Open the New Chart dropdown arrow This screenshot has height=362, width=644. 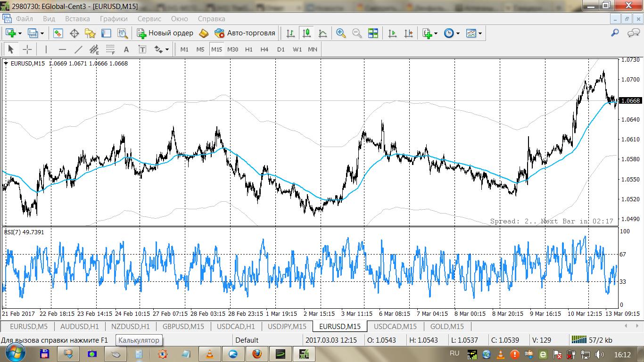pos(19,33)
